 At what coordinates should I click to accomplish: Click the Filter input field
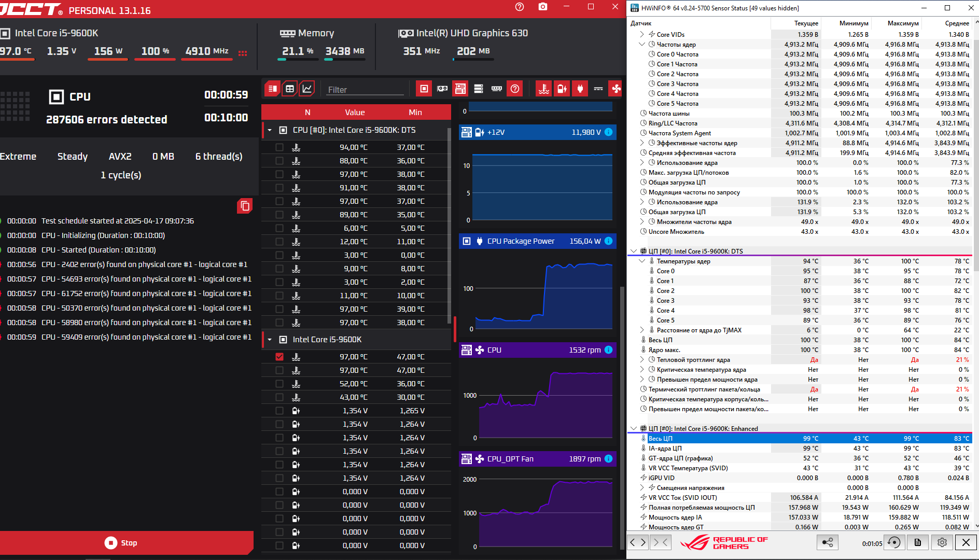[x=365, y=90]
